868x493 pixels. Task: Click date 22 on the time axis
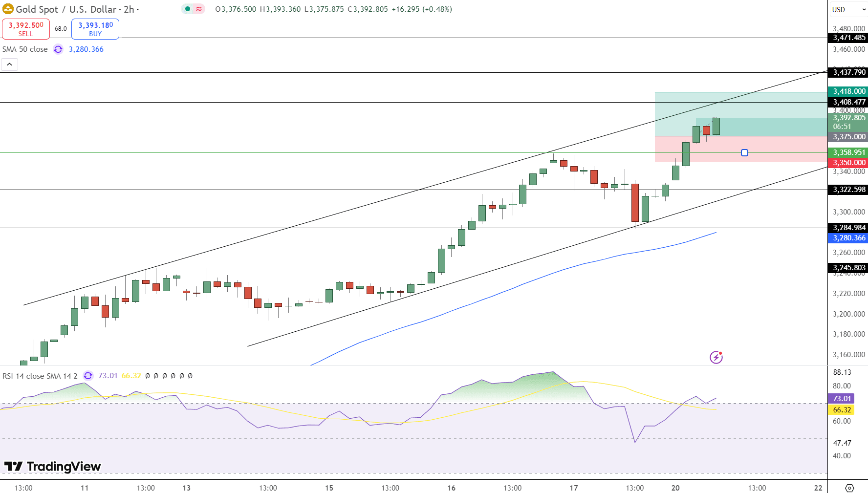click(818, 488)
